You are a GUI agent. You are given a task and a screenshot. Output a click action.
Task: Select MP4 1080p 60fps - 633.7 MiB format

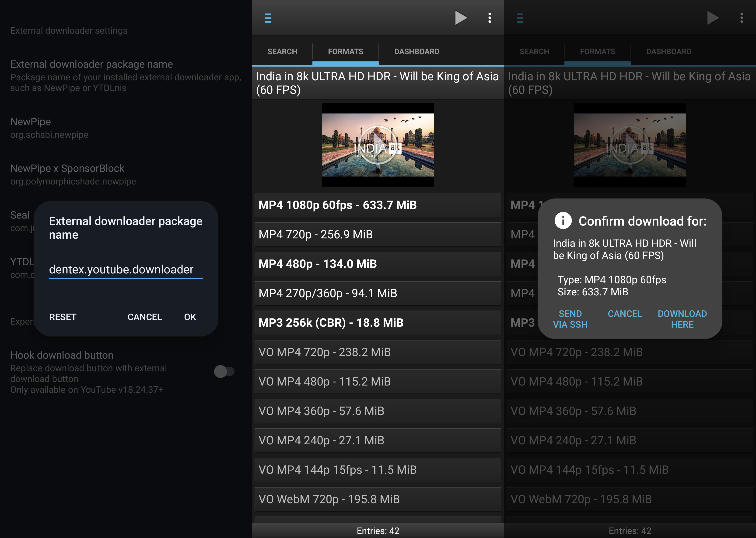378,205
